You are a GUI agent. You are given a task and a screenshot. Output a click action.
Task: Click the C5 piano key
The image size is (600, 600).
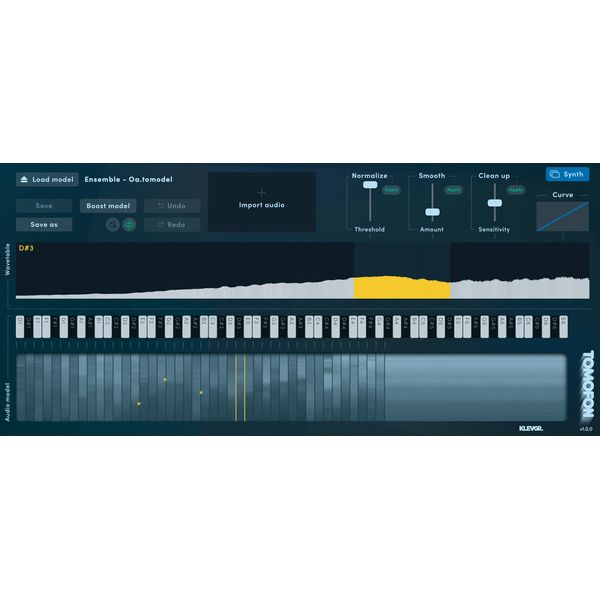[423, 327]
